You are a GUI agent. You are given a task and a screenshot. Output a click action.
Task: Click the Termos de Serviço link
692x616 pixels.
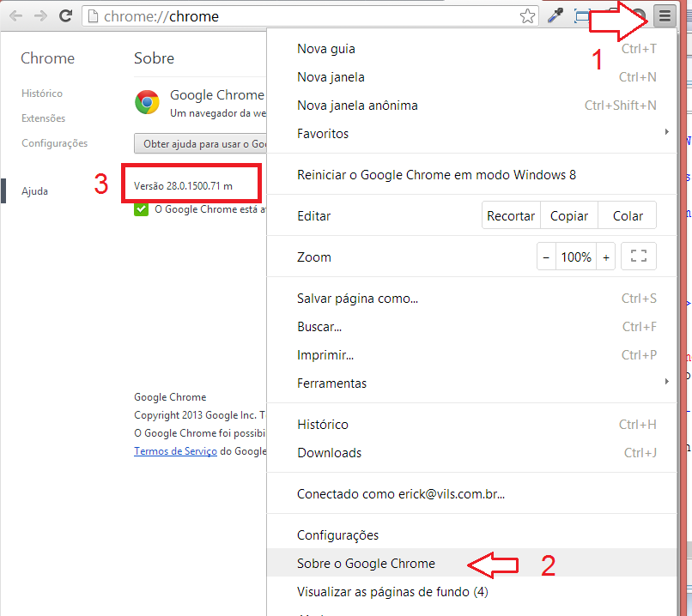tap(176, 451)
